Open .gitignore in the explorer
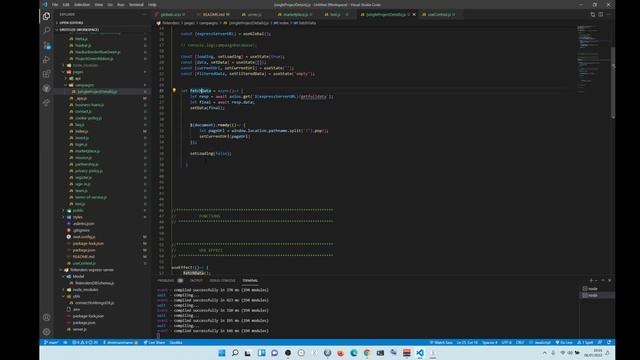 click(x=81, y=230)
